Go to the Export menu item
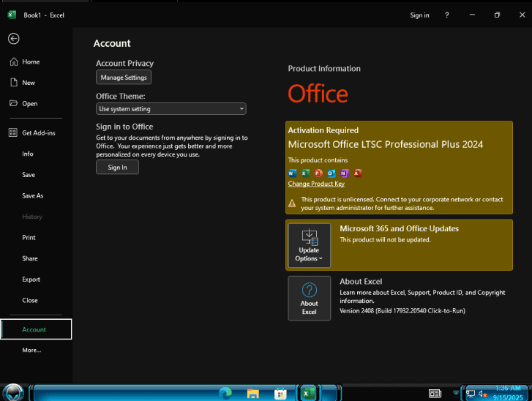The width and height of the screenshot is (532, 401). [x=31, y=280]
